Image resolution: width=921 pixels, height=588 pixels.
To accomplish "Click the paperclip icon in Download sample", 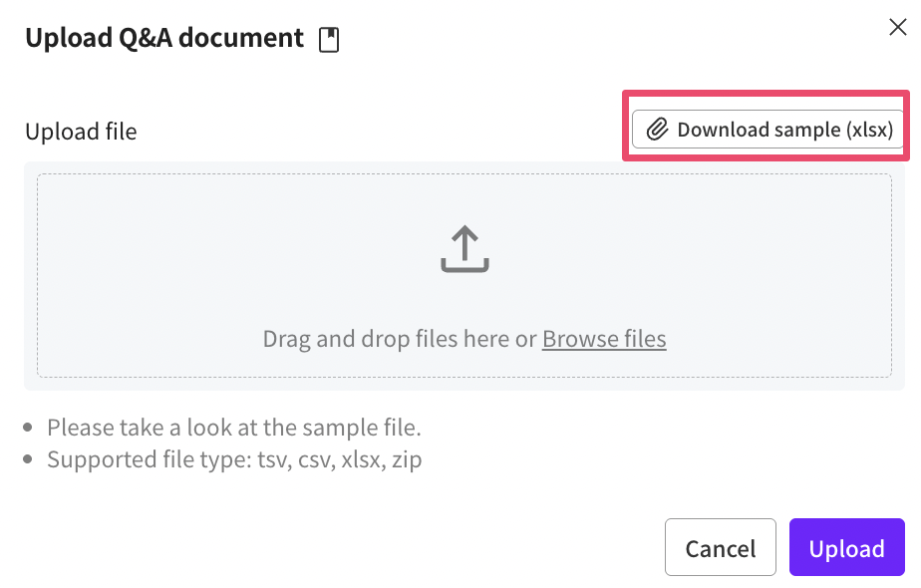I will [657, 130].
